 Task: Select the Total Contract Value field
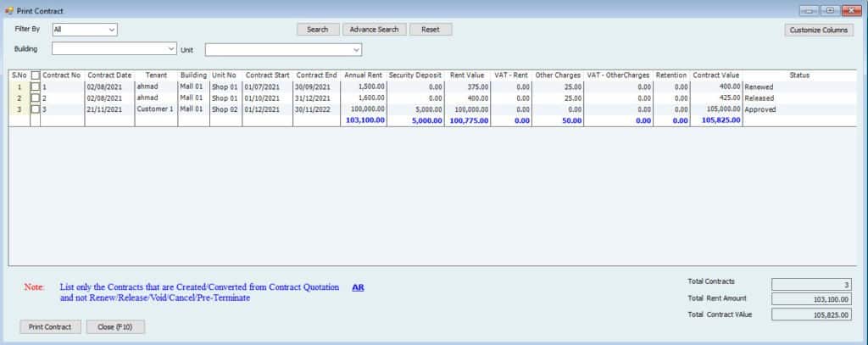click(x=811, y=315)
